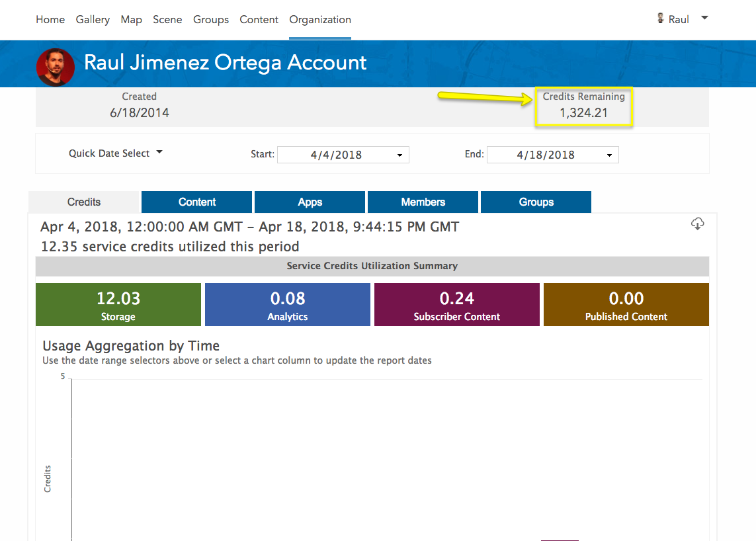Switch to the Content report tab
Image resolution: width=756 pixels, height=541 pixels.
(x=197, y=202)
